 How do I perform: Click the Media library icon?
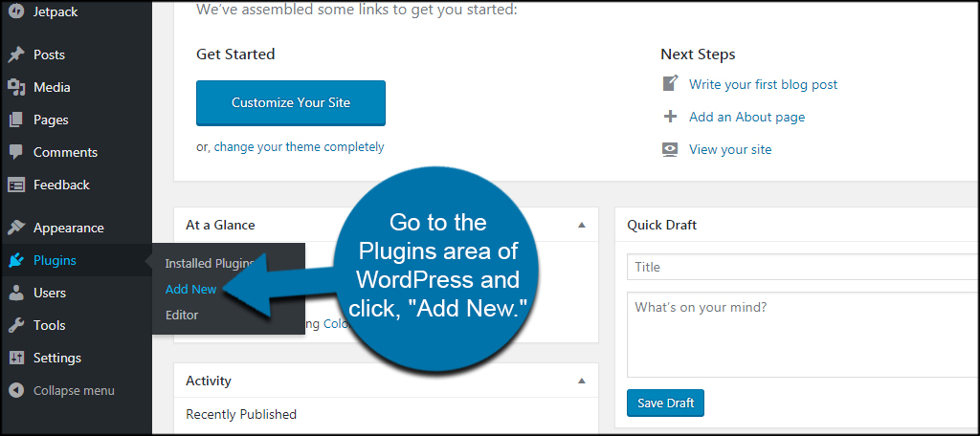point(16,87)
